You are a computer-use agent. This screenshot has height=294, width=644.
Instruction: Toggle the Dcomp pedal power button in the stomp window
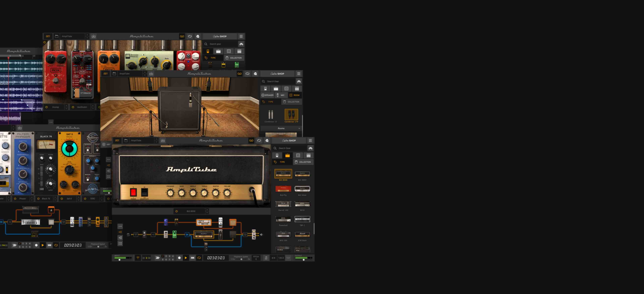coord(46,107)
